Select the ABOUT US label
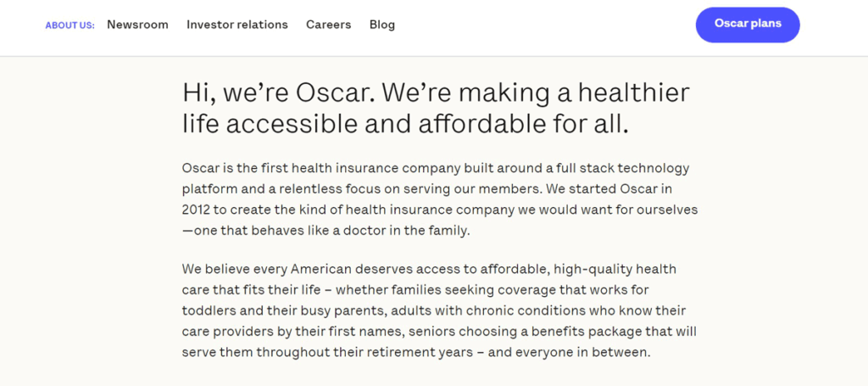 70,25
